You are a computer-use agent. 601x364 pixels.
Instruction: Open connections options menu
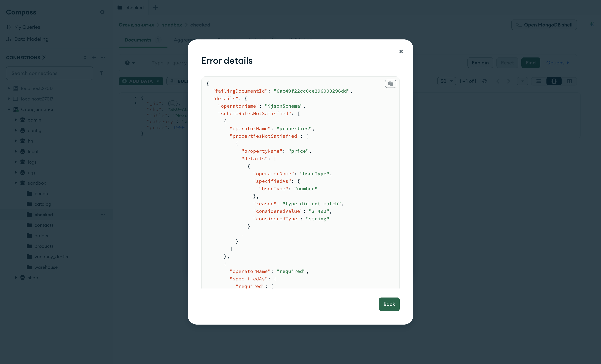pyautogui.click(x=103, y=57)
